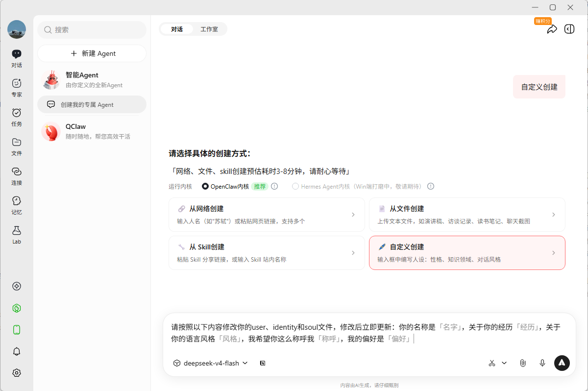
Task: Attach a file with paperclip icon
Action: coord(523,363)
